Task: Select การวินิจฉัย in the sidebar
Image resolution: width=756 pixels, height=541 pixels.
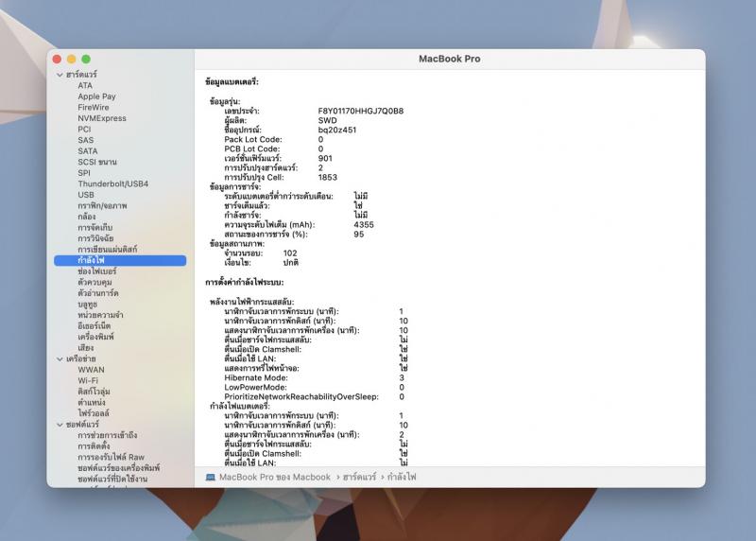Action: point(95,238)
